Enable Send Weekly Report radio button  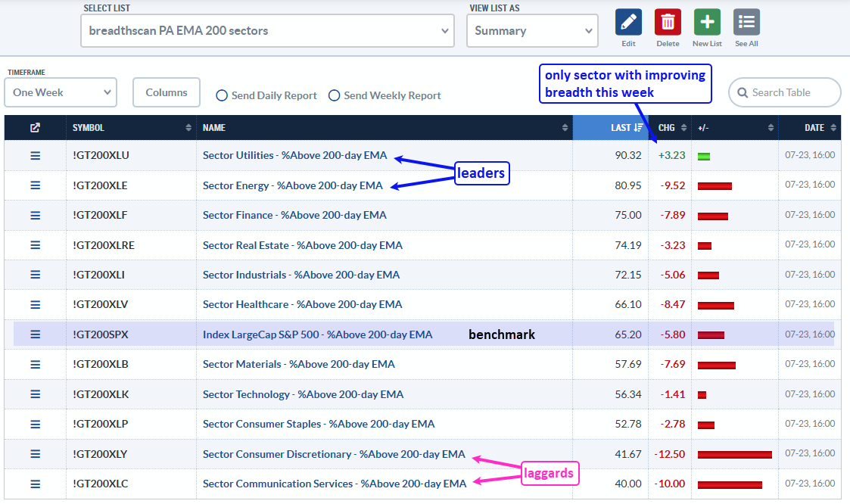[335, 95]
